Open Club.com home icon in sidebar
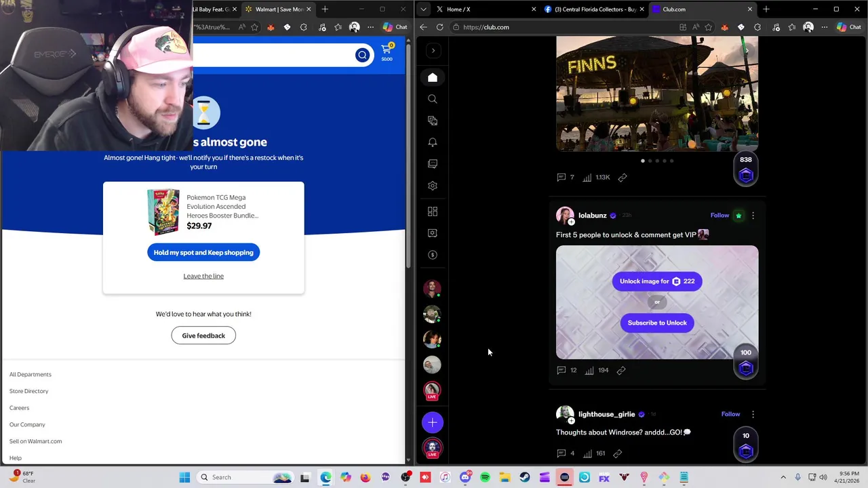The image size is (868, 488). [x=433, y=77]
